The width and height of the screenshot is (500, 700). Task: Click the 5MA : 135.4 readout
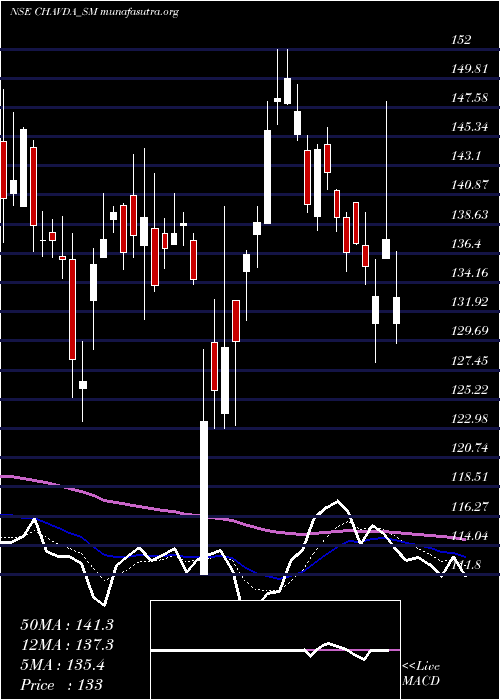click(x=63, y=665)
